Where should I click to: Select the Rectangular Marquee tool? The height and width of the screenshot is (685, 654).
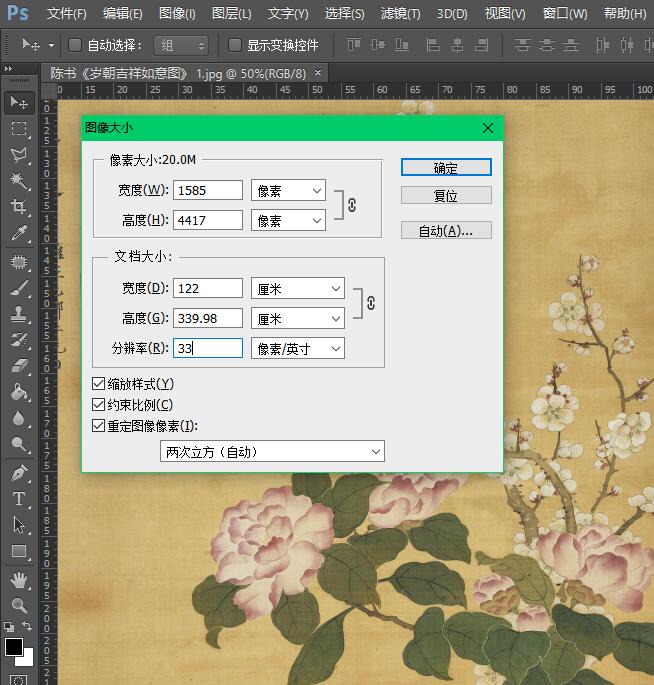[19, 128]
